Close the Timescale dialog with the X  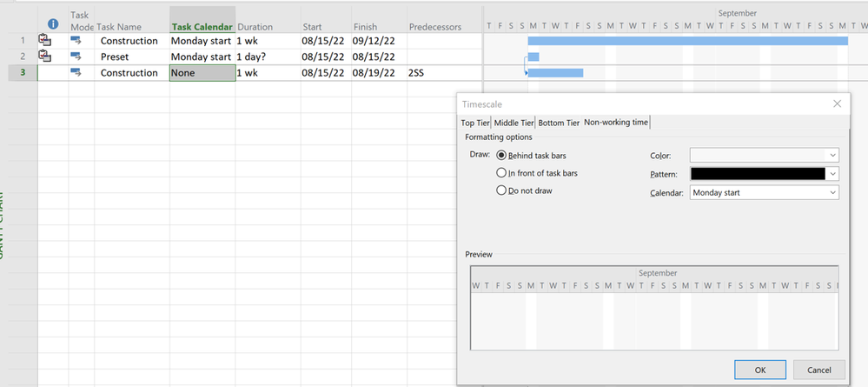pyautogui.click(x=837, y=103)
